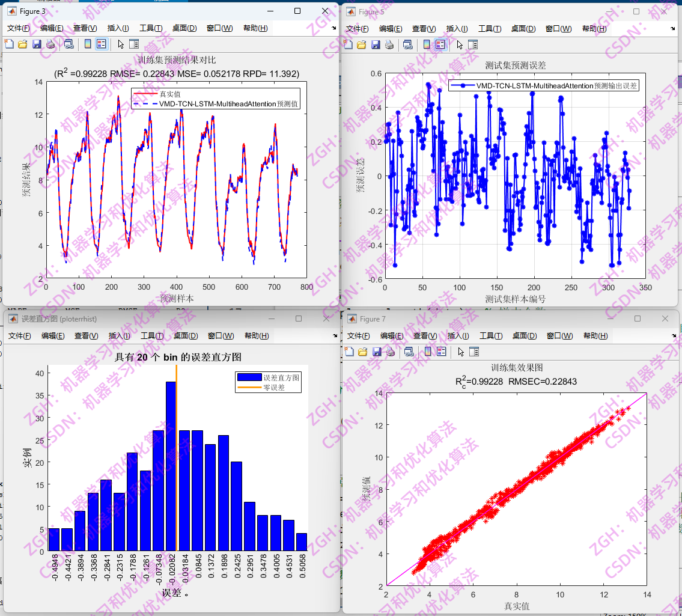Open Property Inspector in Figure 3 toolbar
This screenshot has width=682, height=616.
(x=134, y=44)
